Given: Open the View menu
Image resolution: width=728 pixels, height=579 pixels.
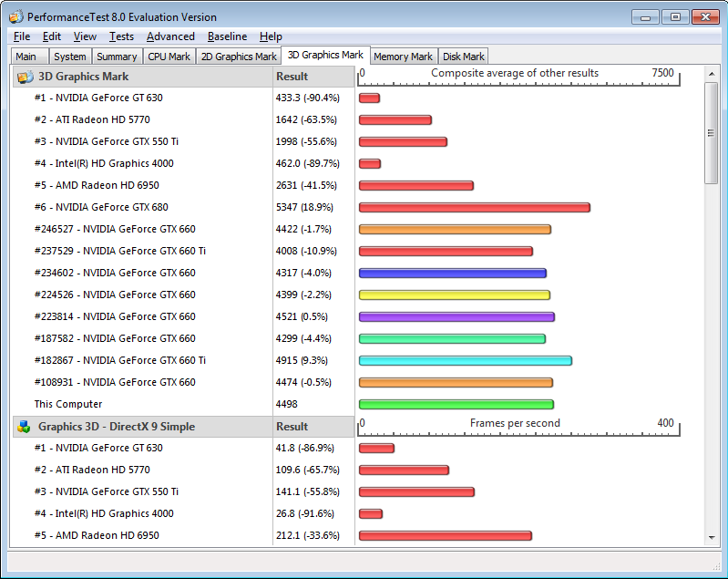Looking at the screenshot, I should point(85,36).
